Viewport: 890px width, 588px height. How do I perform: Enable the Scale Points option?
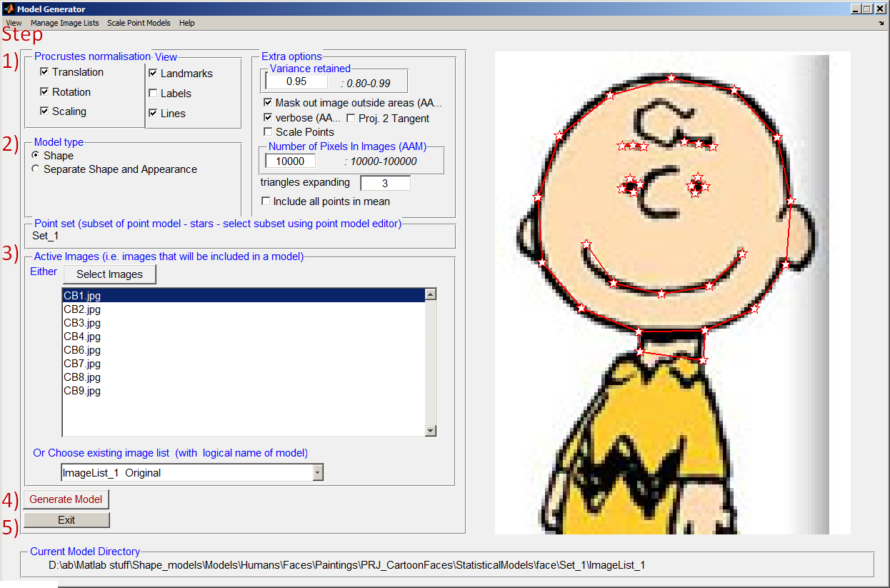pyautogui.click(x=268, y=132)
